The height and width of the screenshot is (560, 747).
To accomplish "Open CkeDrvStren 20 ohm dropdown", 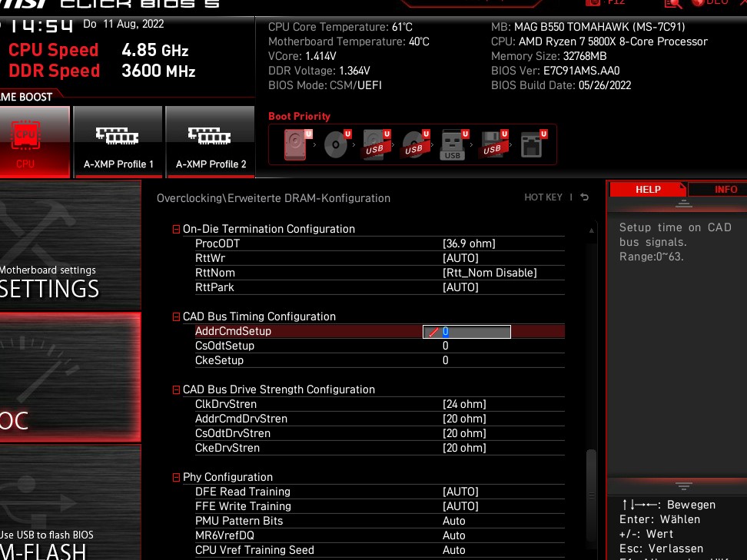I will click(464, 448).
